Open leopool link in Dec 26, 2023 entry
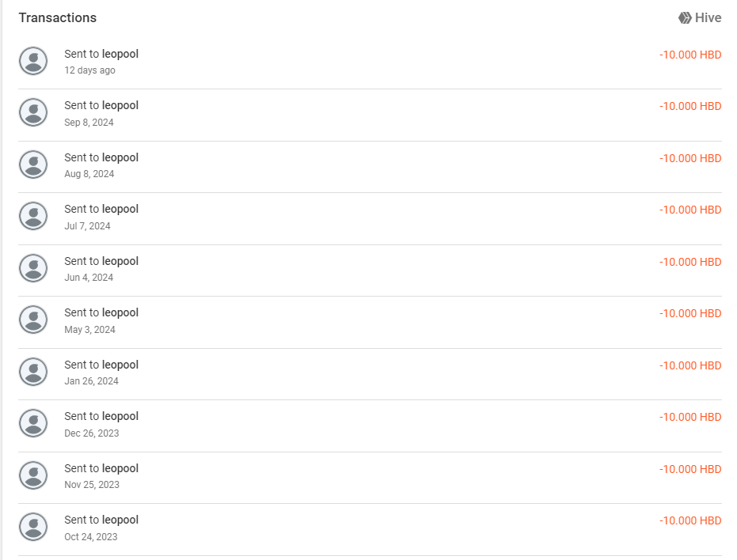 [120, 417]
